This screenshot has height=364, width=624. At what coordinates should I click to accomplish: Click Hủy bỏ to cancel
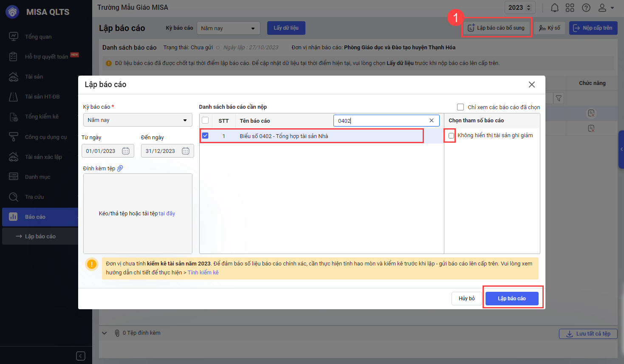(x=466, y=299)
